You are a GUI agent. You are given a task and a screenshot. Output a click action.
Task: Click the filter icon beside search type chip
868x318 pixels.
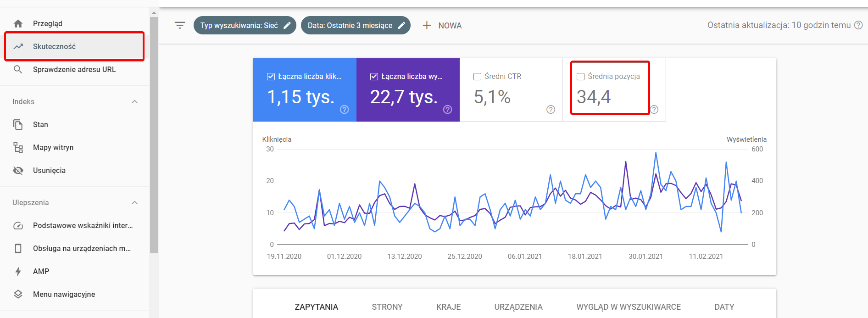(x=180, y=25)
